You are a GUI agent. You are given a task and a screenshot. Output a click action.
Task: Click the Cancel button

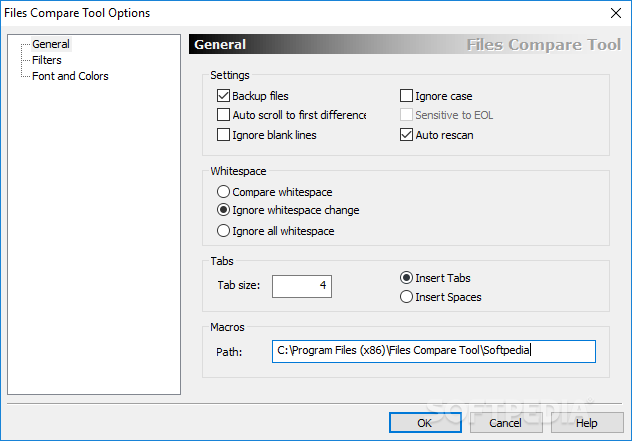point(506,423)
